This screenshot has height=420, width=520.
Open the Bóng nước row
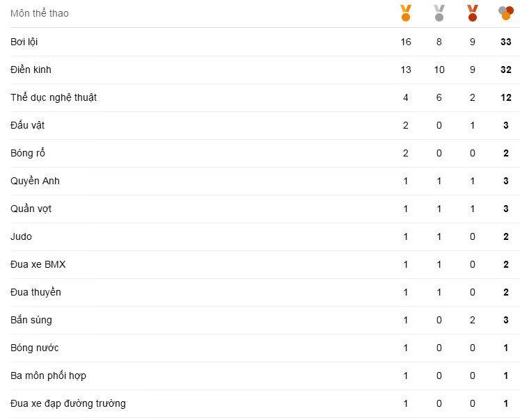pos(34,348)
